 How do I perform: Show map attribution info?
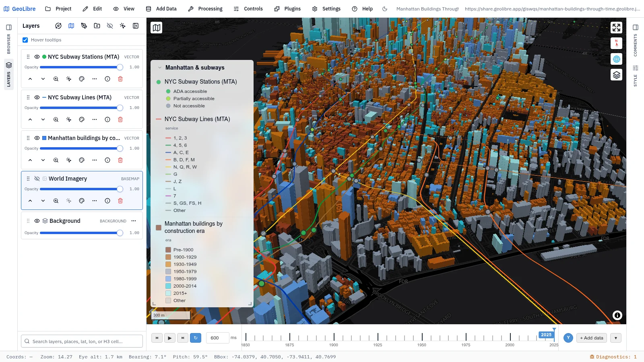[x=617, y=315]
